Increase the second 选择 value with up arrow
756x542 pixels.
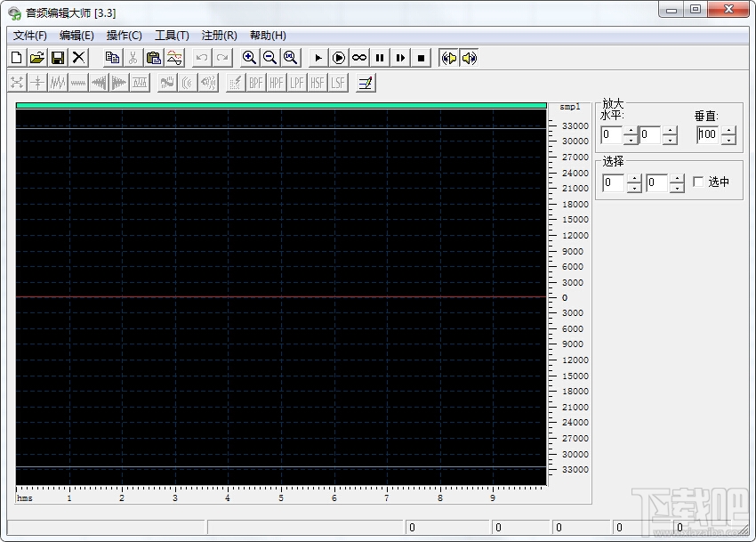[x=677, y=178]
